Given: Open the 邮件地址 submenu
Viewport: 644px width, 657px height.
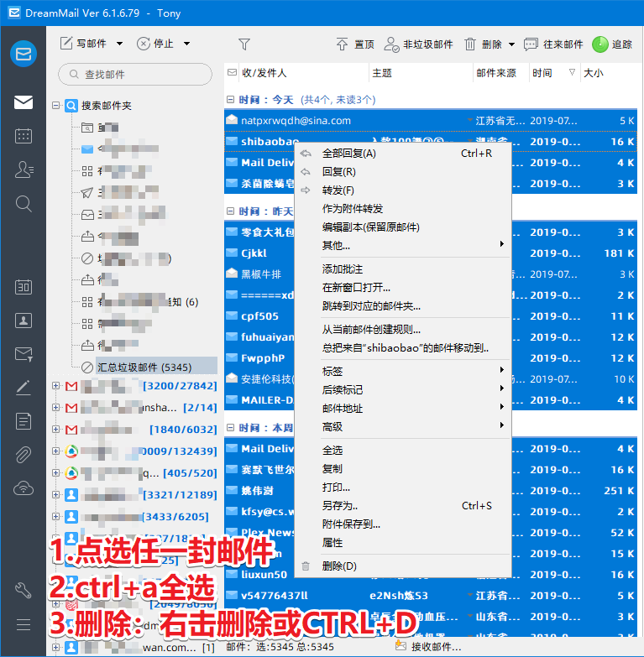Looking at the screenshot, I should click(403, 408).
